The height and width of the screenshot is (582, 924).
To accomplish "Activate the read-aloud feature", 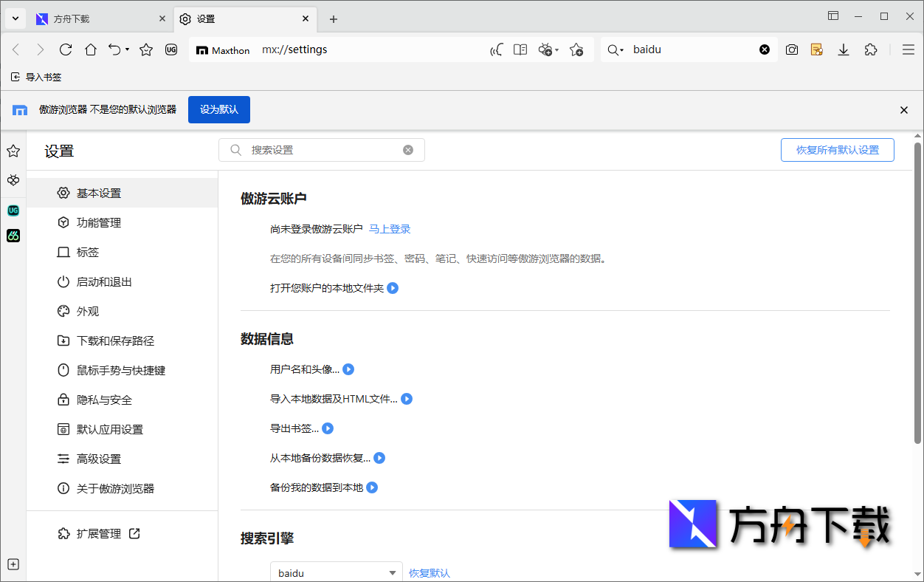I will tap(496, 49).
